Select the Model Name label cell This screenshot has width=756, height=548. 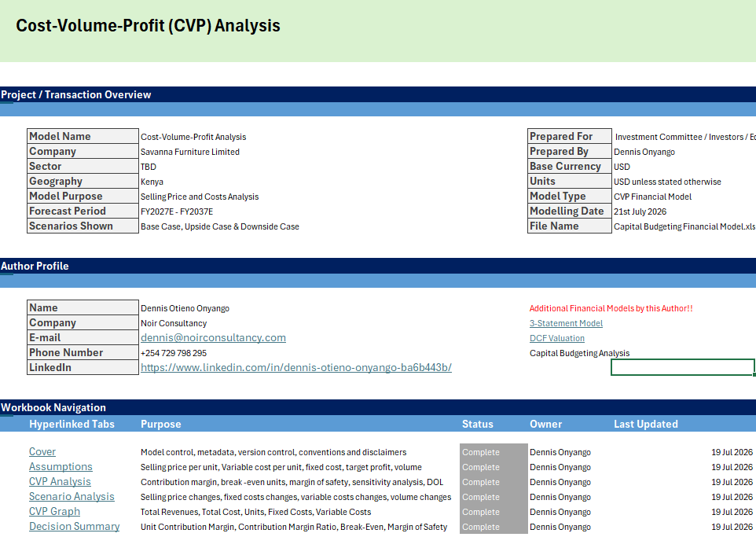tap(83, 136)
